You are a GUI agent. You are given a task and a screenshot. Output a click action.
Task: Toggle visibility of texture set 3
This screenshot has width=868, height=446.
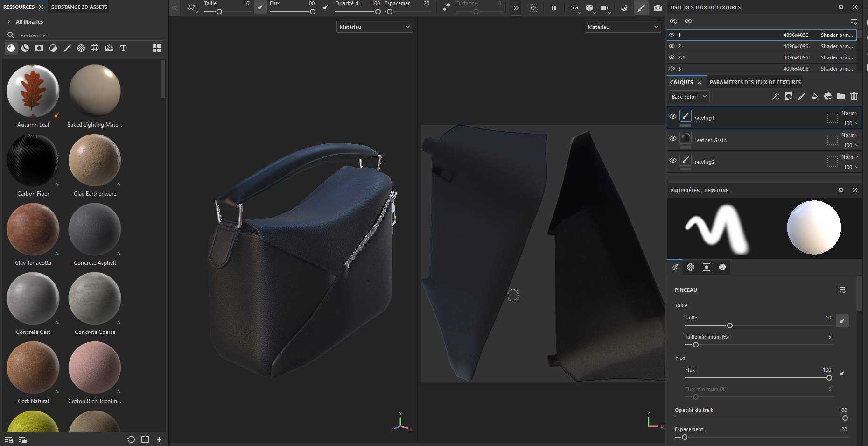tap(672, 69)
